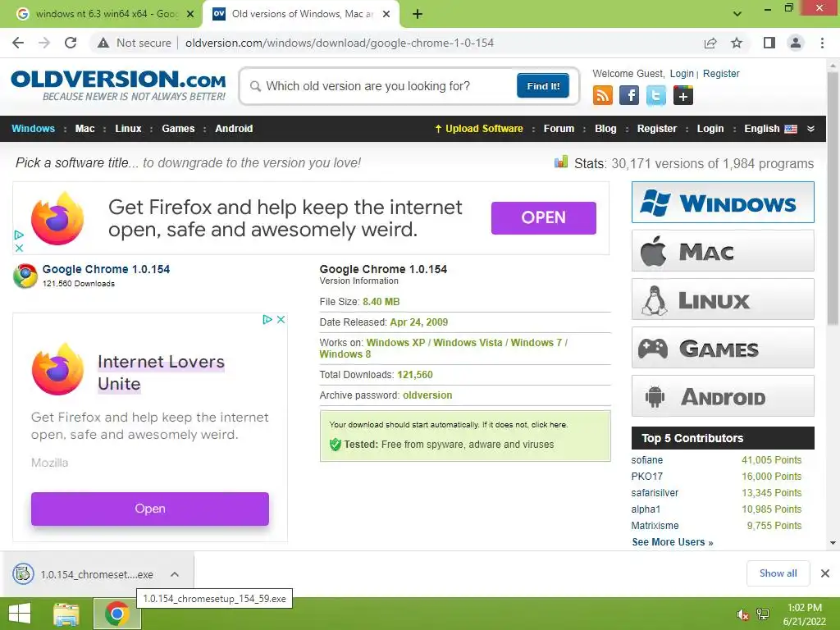Click the address bar URL

pyautogui.click(x=340, y=43)
